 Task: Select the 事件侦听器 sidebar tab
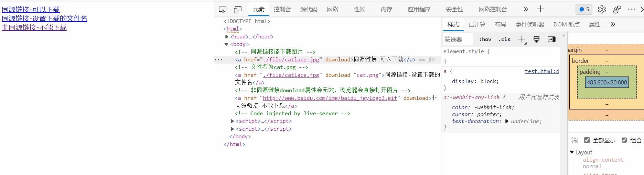(530, 24)
